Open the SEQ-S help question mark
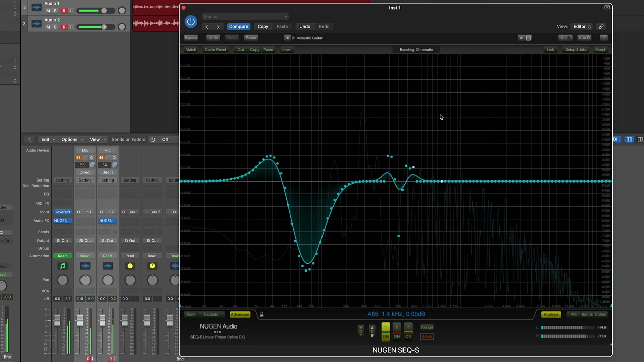The image size is (644, 362). [x=604, y=38]
